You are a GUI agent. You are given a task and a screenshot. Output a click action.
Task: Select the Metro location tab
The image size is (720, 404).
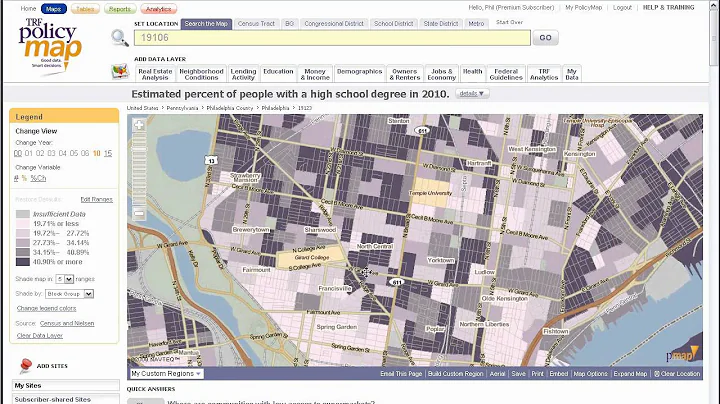pyautogui.click(x=476, y=24)
